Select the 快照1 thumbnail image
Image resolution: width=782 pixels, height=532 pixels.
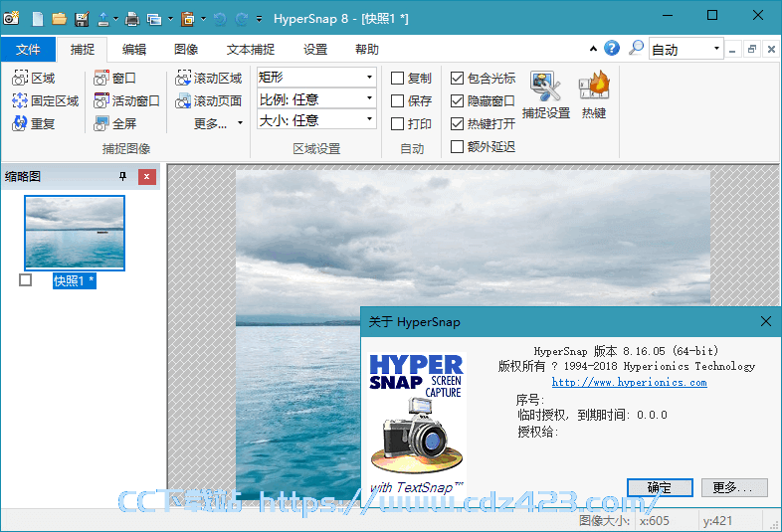point(75,233)
